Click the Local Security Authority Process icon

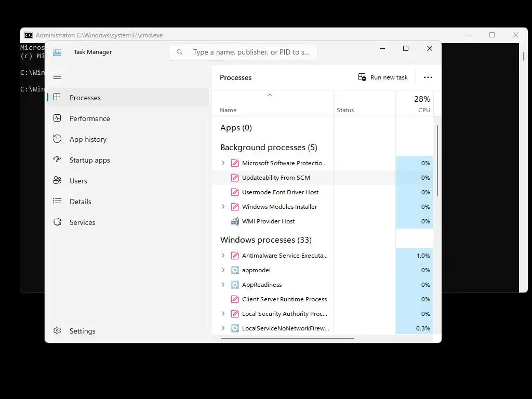coord(234,314)
